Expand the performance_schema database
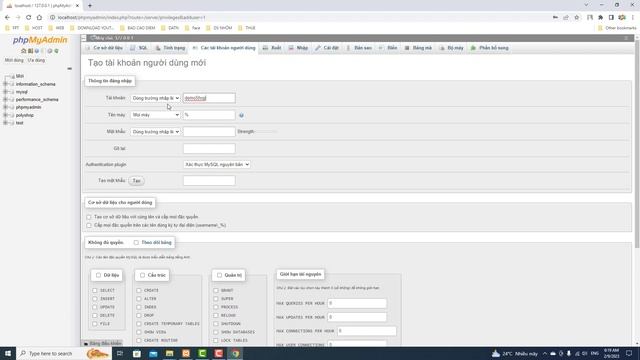The width and height of the screenshot is (640, 360). [x=5, y=100]
